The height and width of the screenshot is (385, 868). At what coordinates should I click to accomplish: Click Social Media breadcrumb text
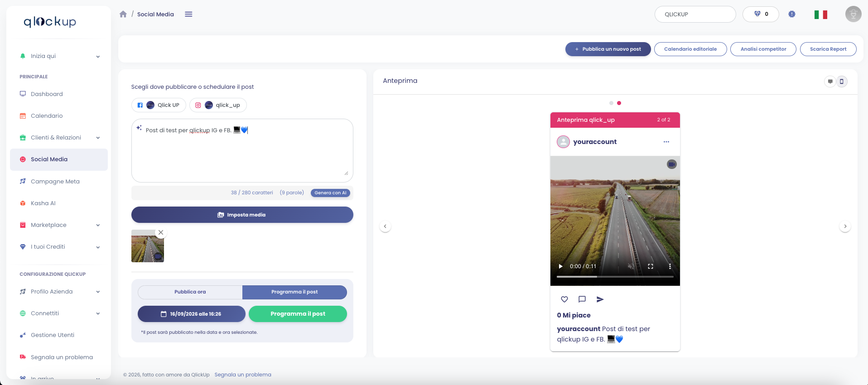155,14
